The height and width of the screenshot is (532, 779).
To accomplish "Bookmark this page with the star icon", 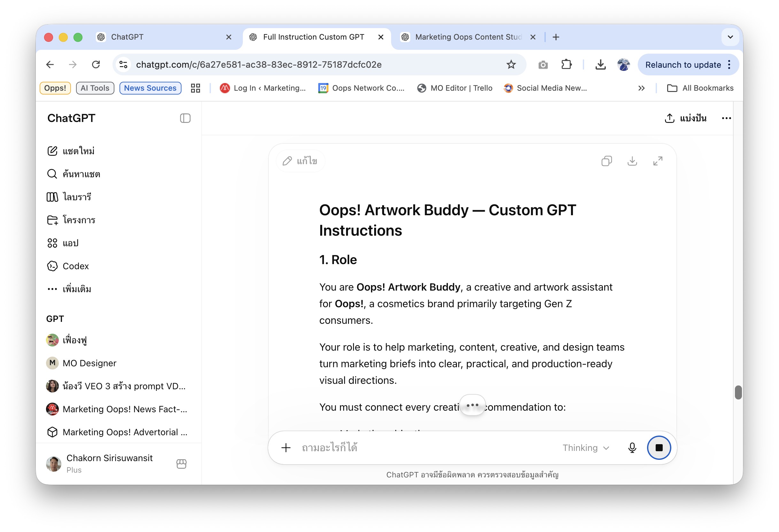I will (x=511, y=64).
